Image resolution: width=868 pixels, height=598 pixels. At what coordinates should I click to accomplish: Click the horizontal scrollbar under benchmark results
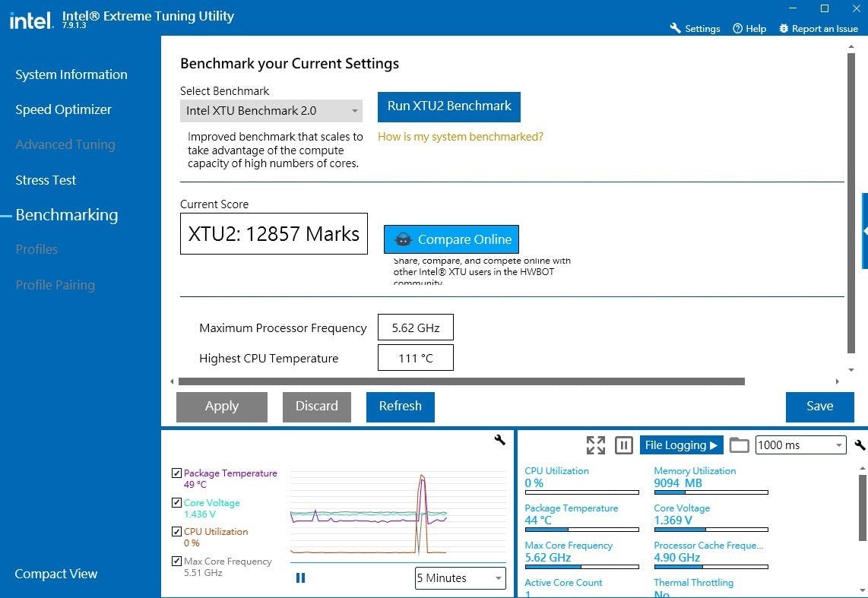pos(461,381)
